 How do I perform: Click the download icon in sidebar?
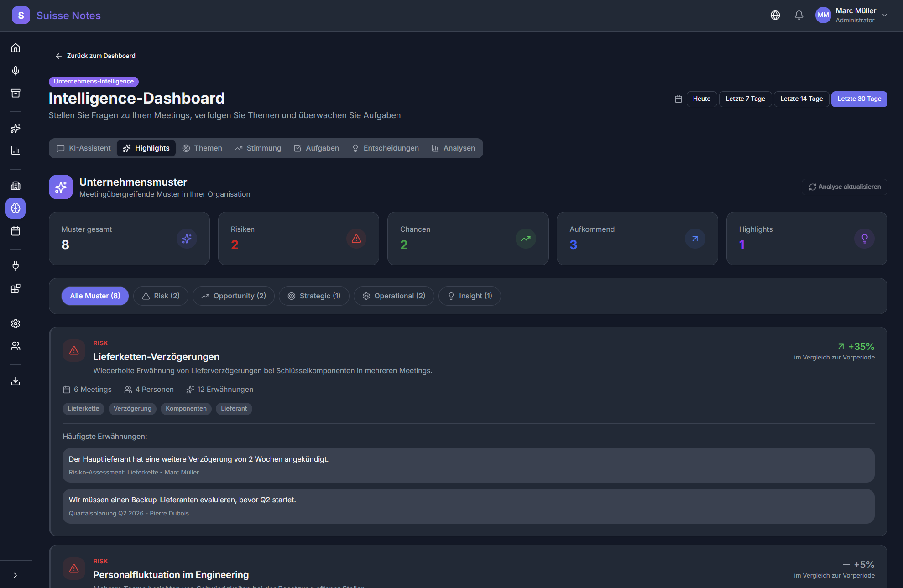click(16, 381)
